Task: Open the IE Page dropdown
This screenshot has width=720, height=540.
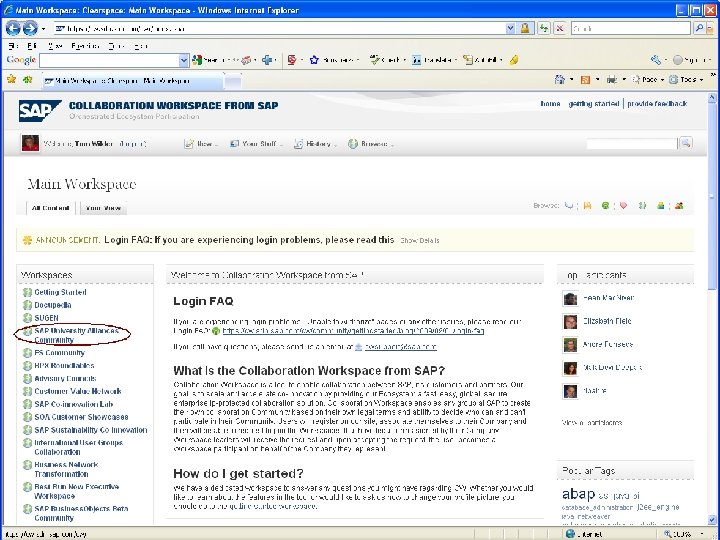Action: (648, 80)
